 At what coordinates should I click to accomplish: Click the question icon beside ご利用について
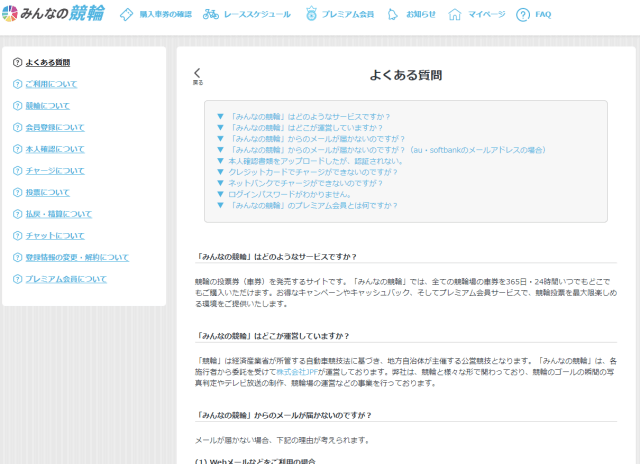tap(17, 84)
